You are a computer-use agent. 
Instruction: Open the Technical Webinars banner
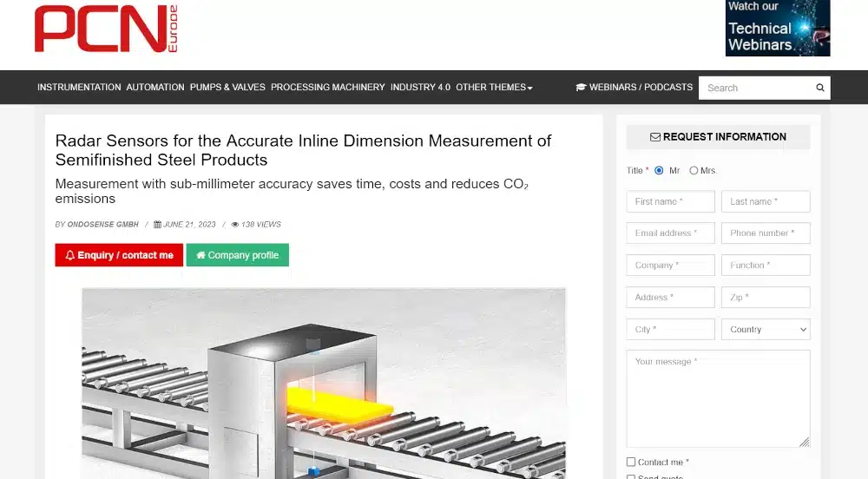click(x=778, y=29)
